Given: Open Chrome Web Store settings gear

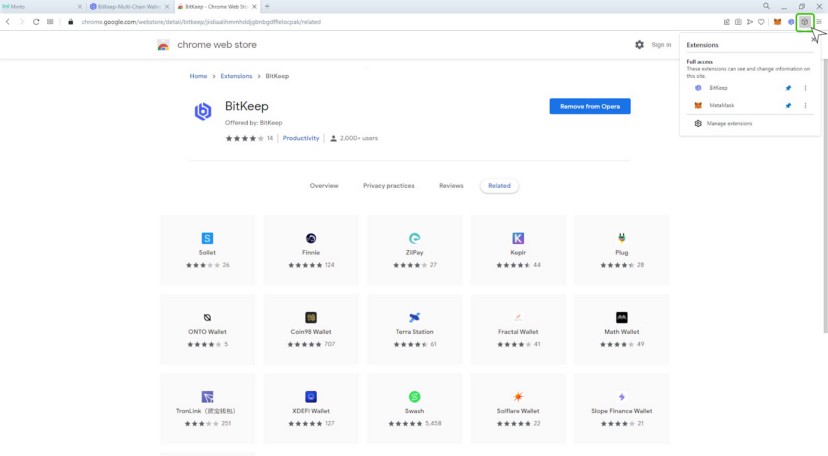Looking at the screenshot, I should point(639,45).
